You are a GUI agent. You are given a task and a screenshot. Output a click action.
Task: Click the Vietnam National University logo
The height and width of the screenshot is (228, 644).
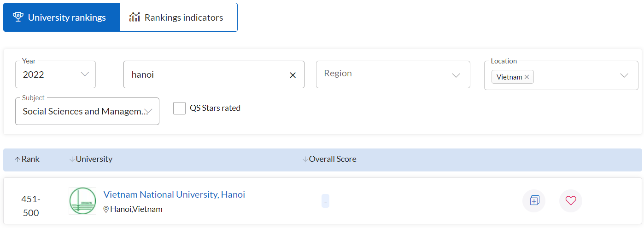point(82,201)
